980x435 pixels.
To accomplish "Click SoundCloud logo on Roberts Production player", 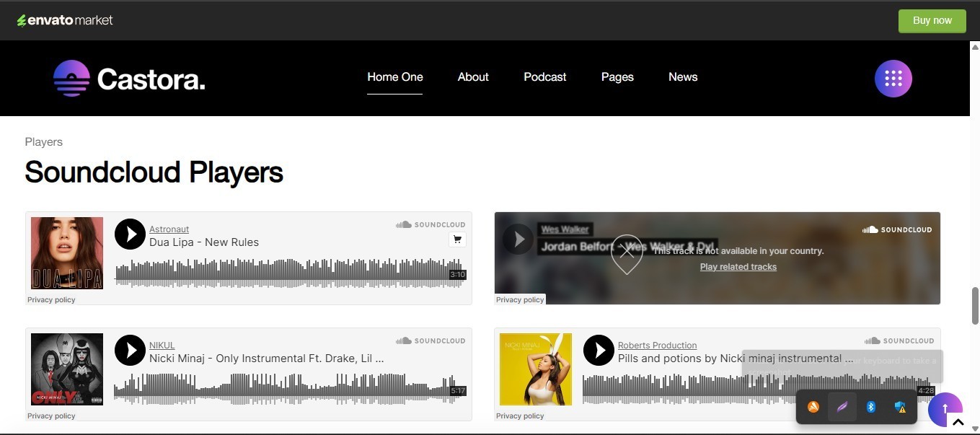I will (899, 340).
